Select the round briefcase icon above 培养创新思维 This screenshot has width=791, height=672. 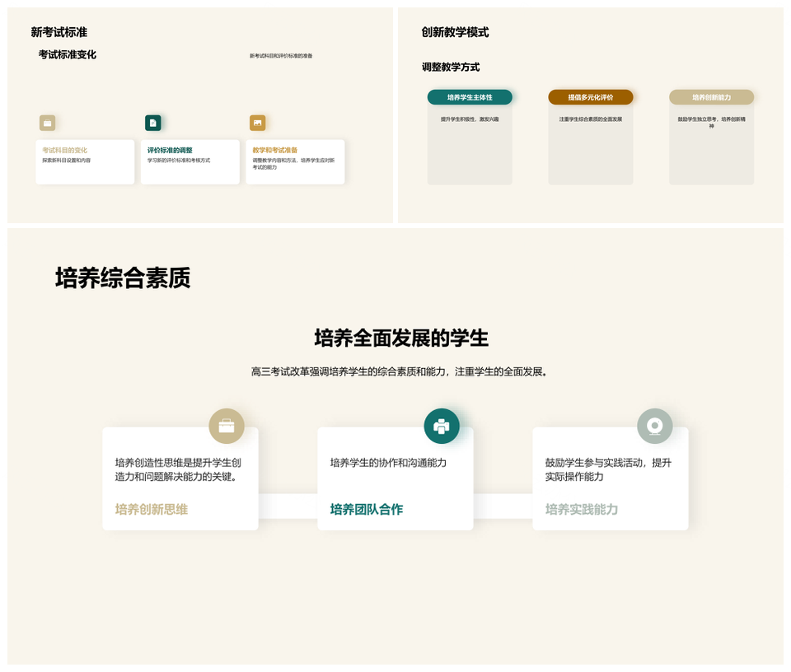point(227,426)
